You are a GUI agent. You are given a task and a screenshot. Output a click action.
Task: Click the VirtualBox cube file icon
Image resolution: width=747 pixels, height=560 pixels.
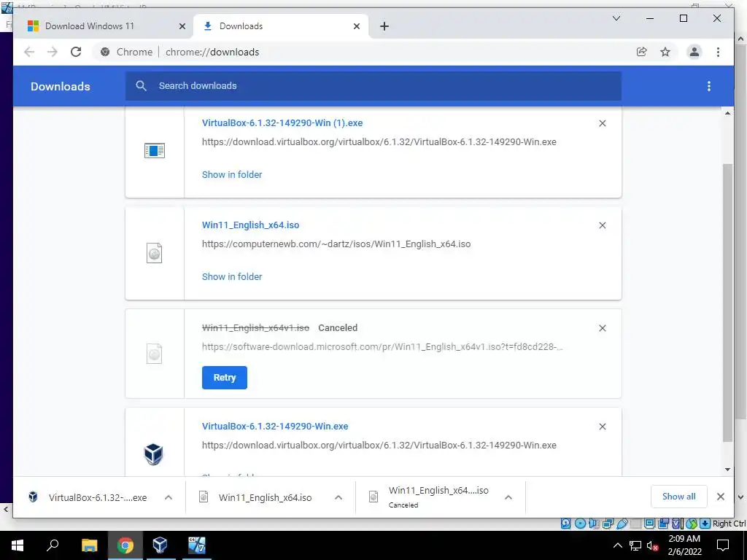[x=154, y=454]
